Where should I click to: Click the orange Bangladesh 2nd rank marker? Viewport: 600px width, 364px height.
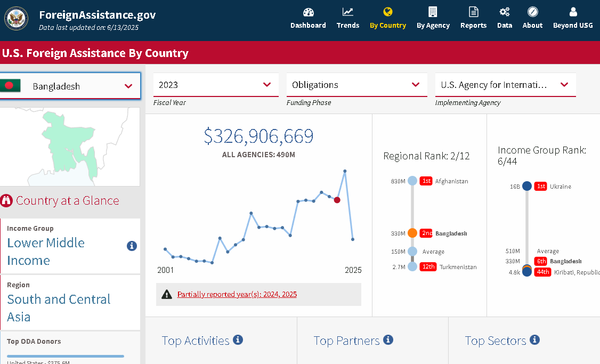(412, 233)
